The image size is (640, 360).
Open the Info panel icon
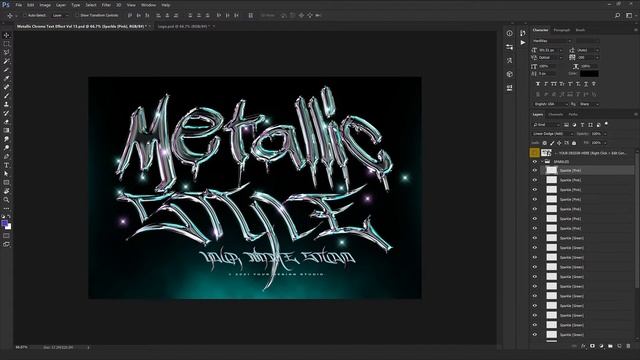tap(509, 33)
